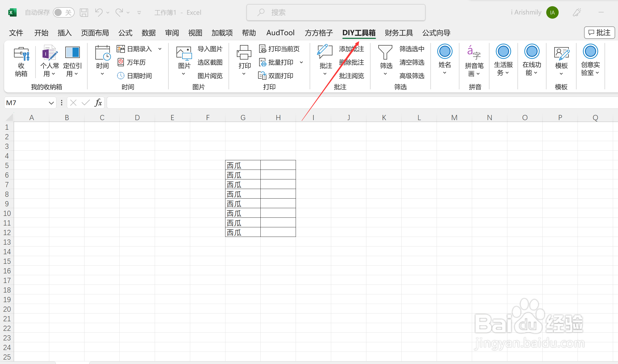
Task: Toggle the 自动保存 AutoSave switch
Action: (64, 12)
